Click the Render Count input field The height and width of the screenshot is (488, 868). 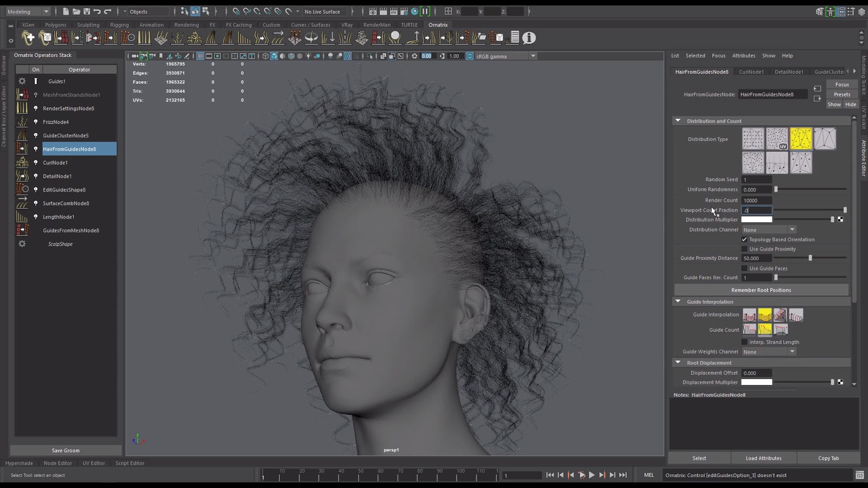pos(757,200)
